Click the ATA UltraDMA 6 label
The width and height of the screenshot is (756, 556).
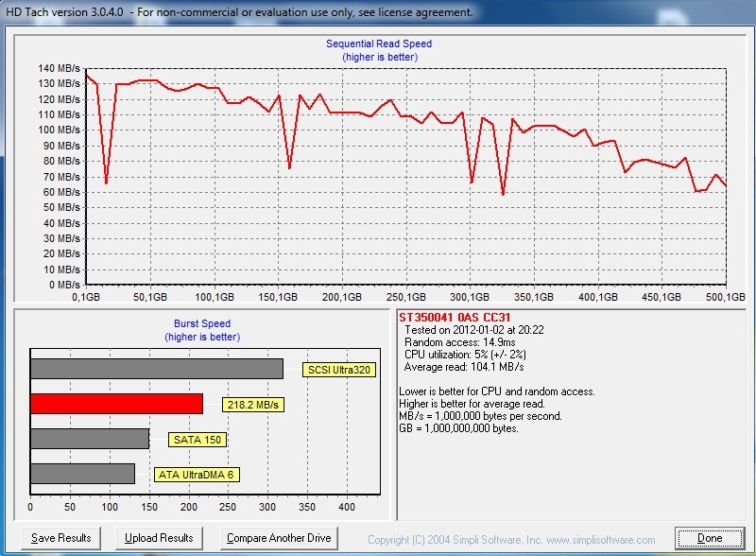[x=197, y=475]
